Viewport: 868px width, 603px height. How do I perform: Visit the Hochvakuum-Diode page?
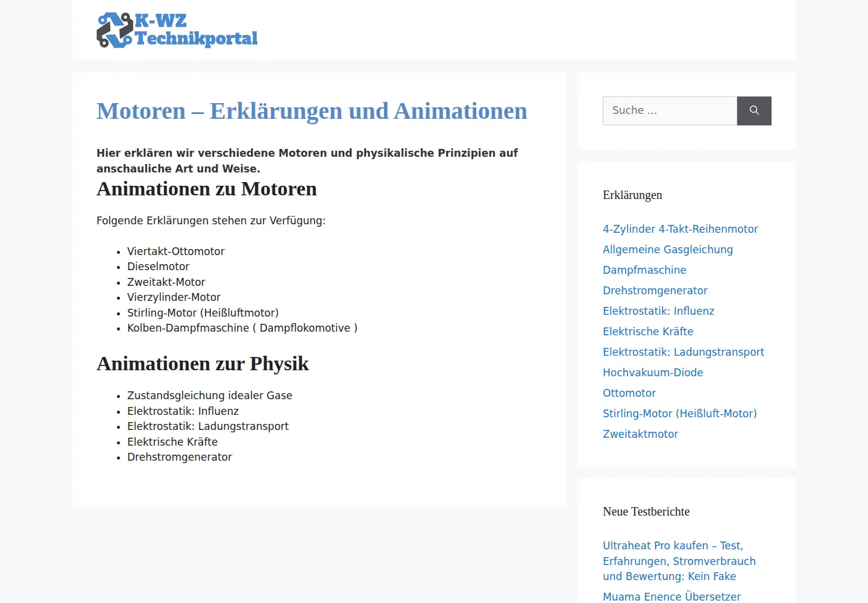click(x=653, y=373)
